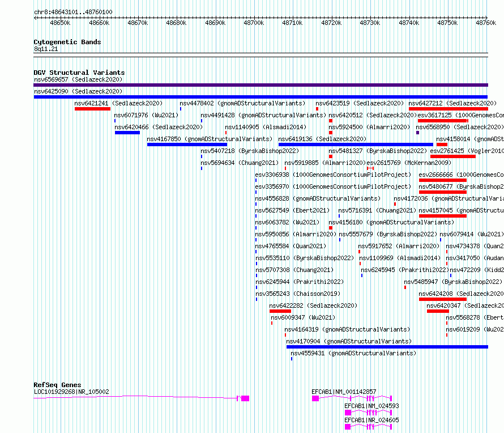Click the nsv5480677 red variant bar
This screenshot has width=504, height=433.
[443, 192]
